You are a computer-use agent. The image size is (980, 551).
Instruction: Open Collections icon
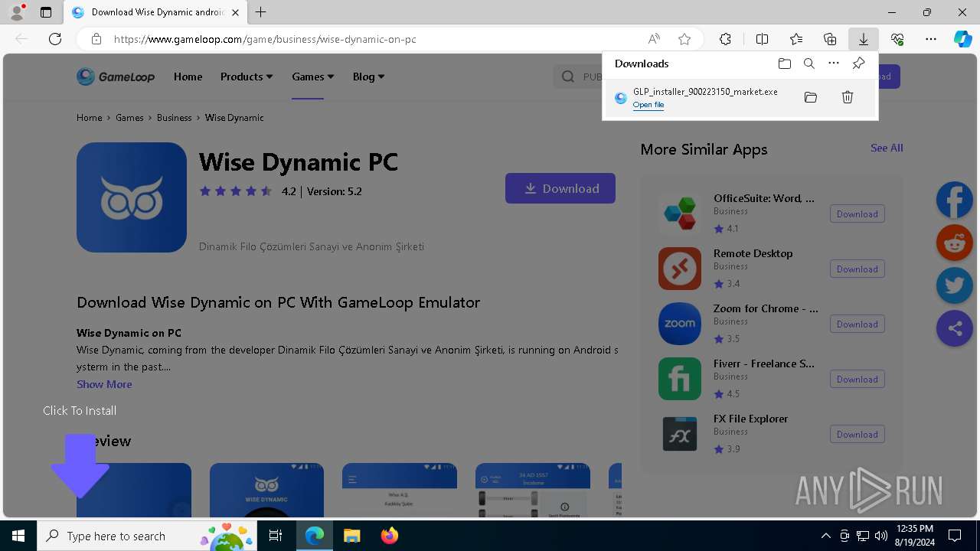pyautogui.click(x=830, y=39)
